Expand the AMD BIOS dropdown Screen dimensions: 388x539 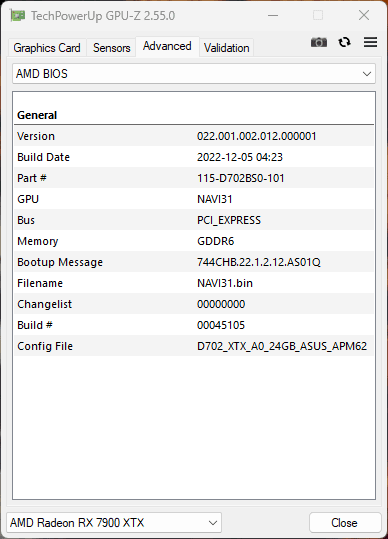pos(194,74)
